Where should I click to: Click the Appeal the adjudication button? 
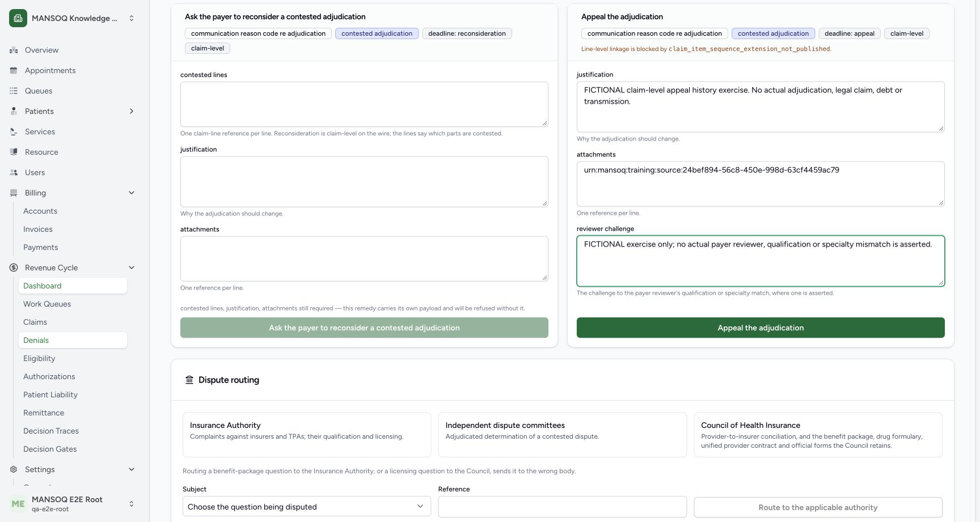(x=761, y=328)
